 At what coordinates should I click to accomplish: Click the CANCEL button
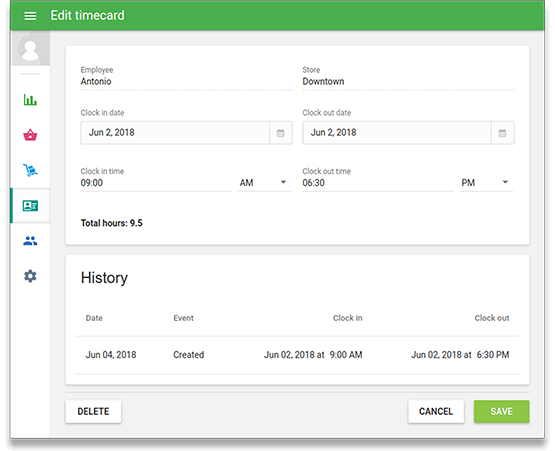pos(436,411)
